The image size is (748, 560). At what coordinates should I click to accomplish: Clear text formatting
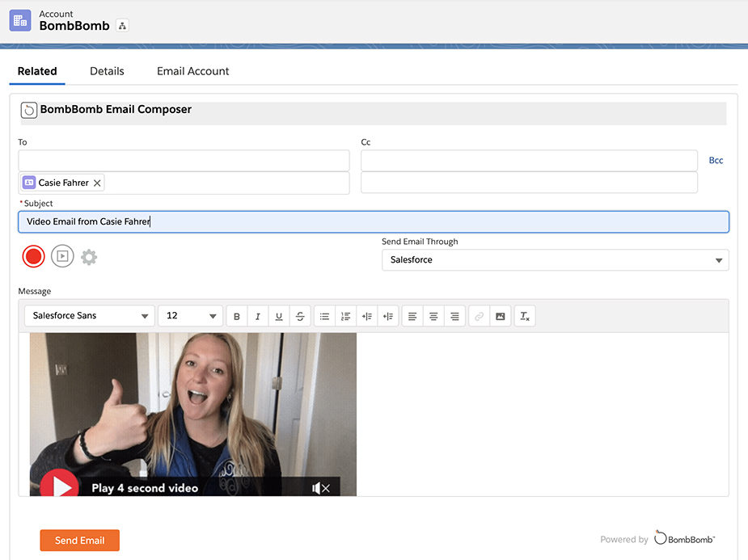(x=525, y=316)
